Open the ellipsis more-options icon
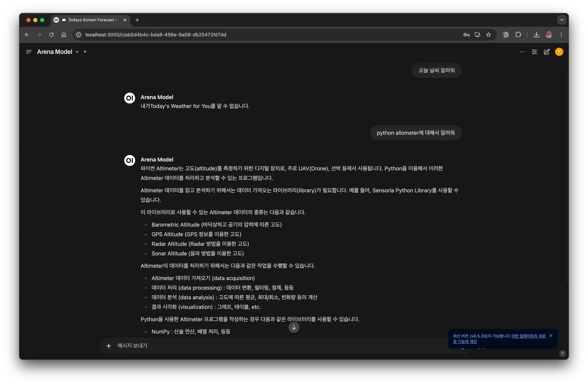Screen dimensions: 588x385 [522, 52]
